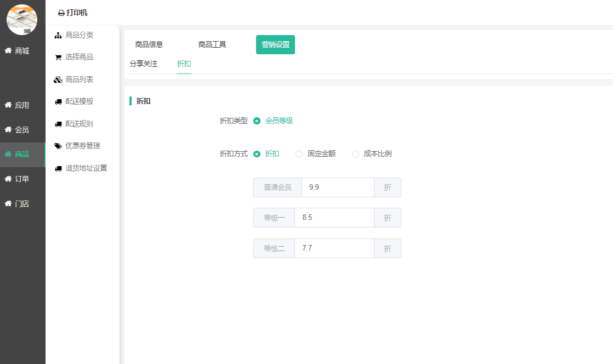Click the 折扣类型 label
613x364 pixels.
(x=234, y=121)
